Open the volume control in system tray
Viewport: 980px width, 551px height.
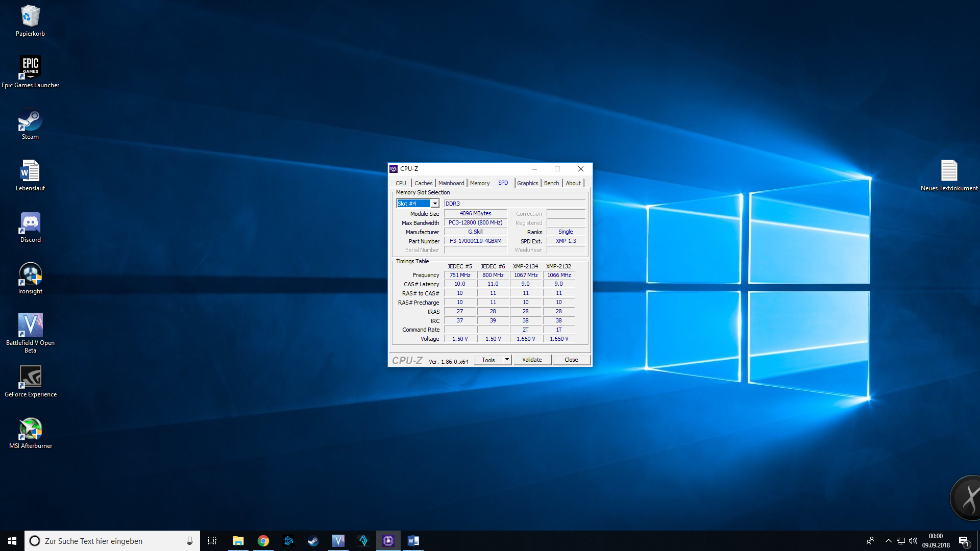(913, 541)
